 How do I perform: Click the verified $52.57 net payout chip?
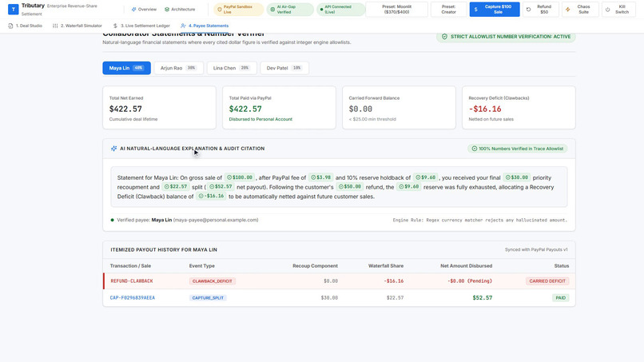pyautogui.click(x=221, y=186)
